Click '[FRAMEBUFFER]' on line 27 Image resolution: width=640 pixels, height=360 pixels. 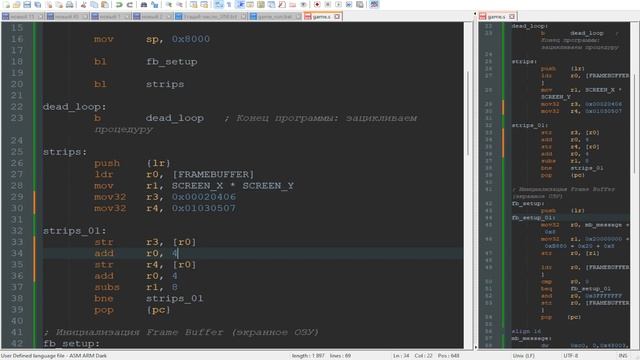click(213, 175)
